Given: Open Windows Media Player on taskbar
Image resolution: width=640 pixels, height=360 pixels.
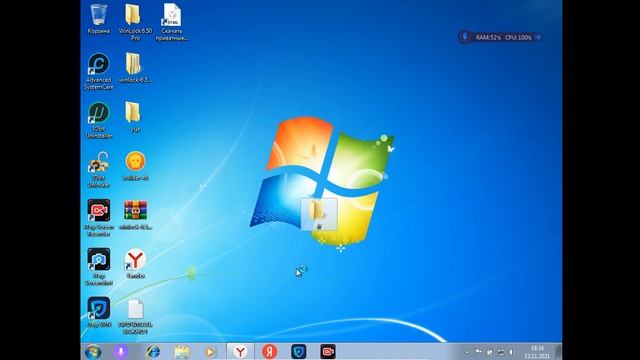Looking at the screenshot, I should 210,351.
